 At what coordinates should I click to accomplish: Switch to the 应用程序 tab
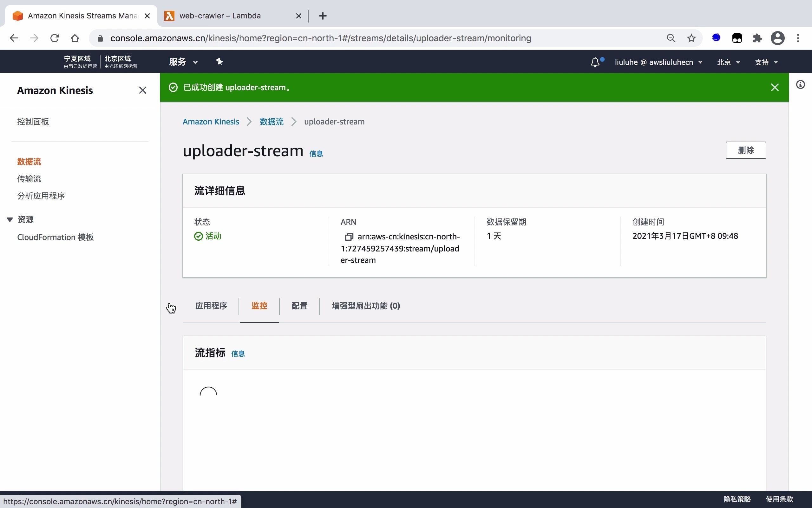[x=211, y=306]
